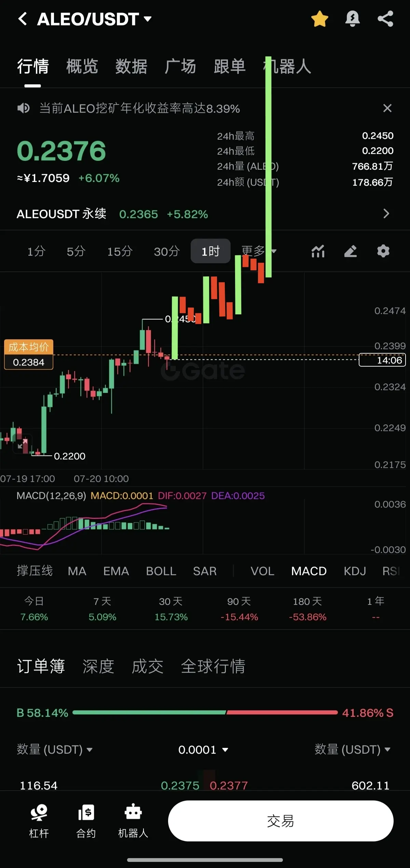This screenshot has height=868, width=410.
Task: Switch to the 概览 tab
Action: pos(82,66)
